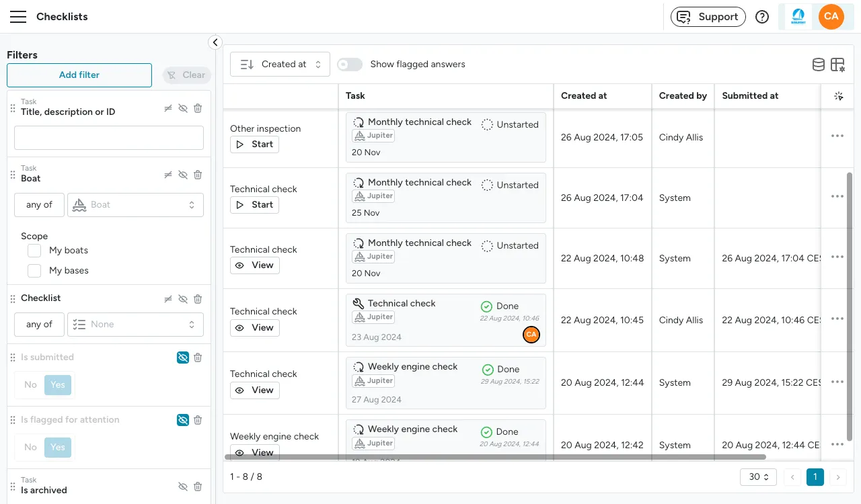Delete the Boat filter with trash icon
Viewport: 861px width, 504px height.
[x=198, y=175]
